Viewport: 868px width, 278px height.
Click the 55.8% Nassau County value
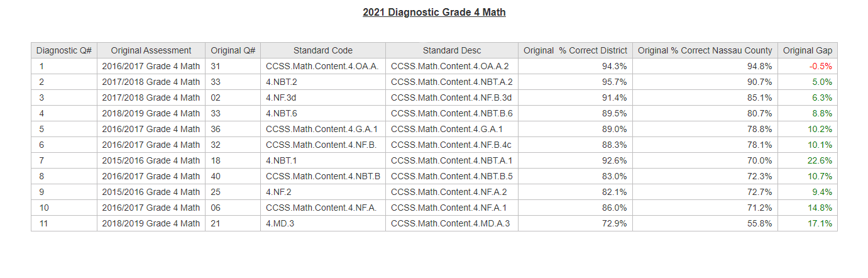[x=759, y=223]
